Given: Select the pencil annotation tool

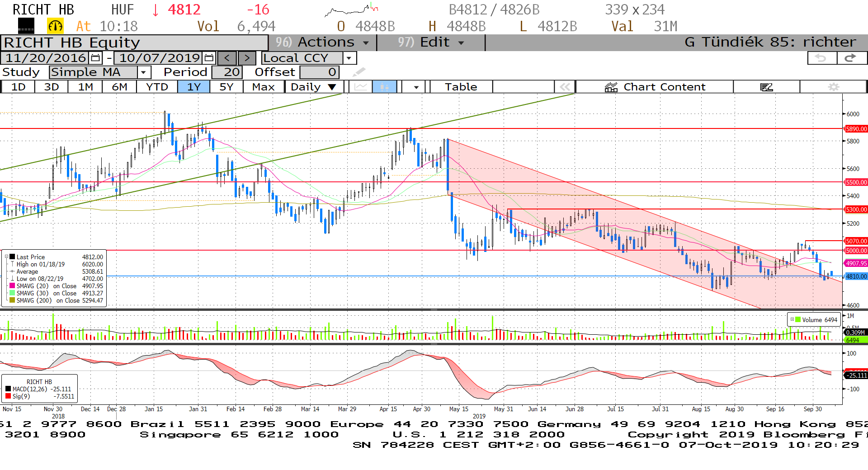Looking at the screenshot, I should pyautogui.click(x=359, y=72).
